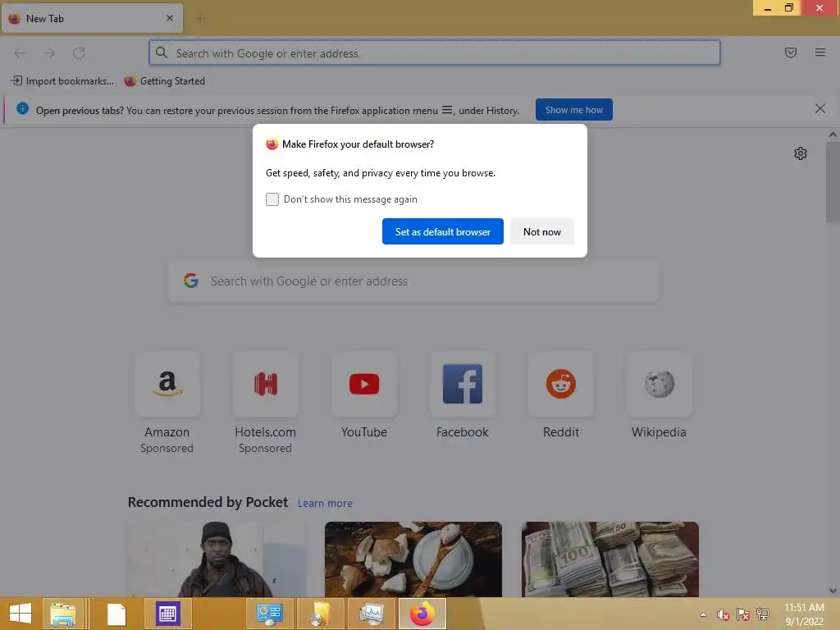Viewport: 840px width, 630px height.
Task: Open the Firefox application menu icon
Action: (819, 52)
